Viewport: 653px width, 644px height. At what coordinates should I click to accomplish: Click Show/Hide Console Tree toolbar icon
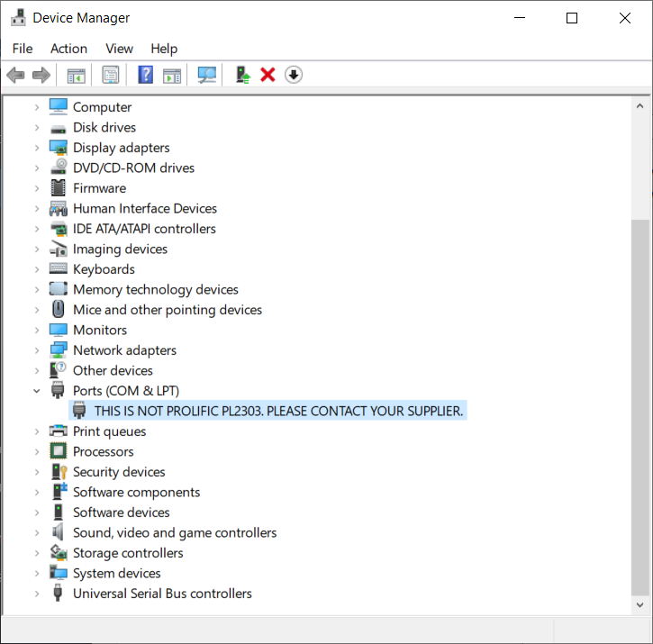tap(77, 75)
